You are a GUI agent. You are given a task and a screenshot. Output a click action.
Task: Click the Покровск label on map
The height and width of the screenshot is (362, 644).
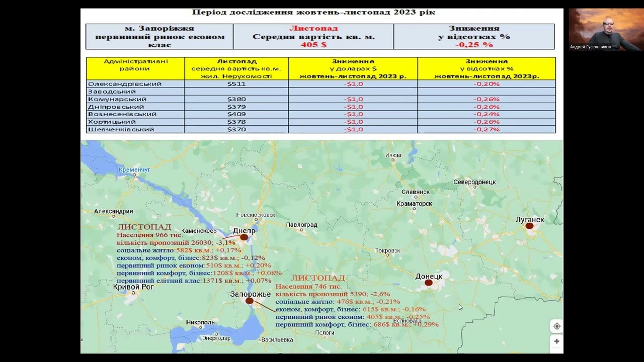387,250
